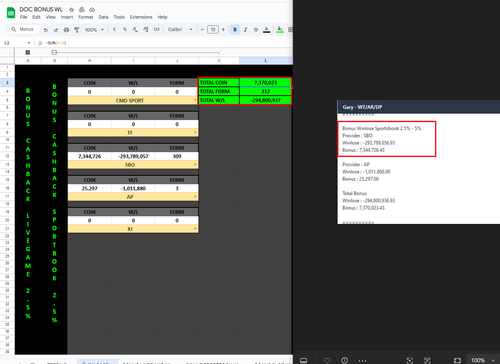The height and width of the screenshot is (364, 500).
Task: Open the Extensions menu
Action: click(141, 17)
